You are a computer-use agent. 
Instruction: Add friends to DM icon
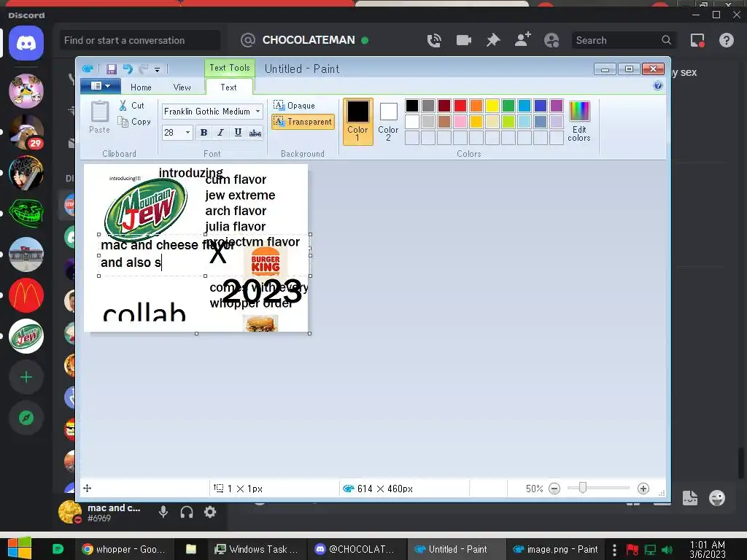[x=522, y=39]
